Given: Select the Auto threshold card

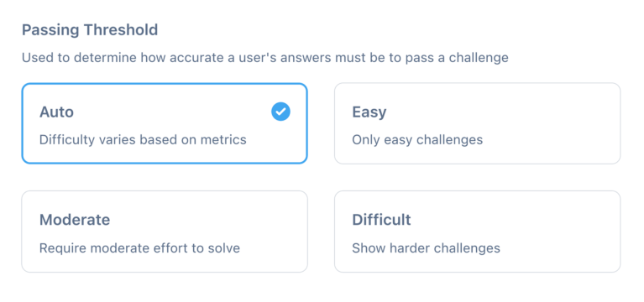Looking at the screenshot, I should click(165, 123).
